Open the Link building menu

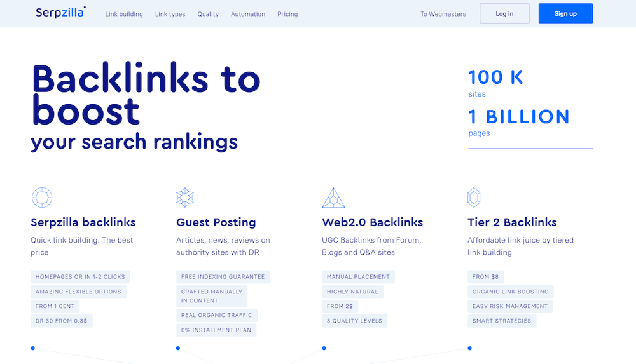pyautogui.click(x=124, y=14)
